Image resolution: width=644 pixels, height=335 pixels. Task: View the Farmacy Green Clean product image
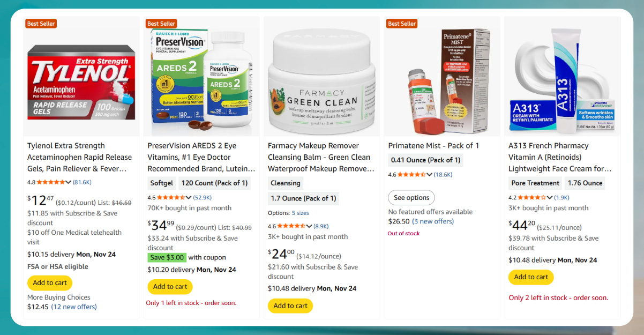(321, 80)
